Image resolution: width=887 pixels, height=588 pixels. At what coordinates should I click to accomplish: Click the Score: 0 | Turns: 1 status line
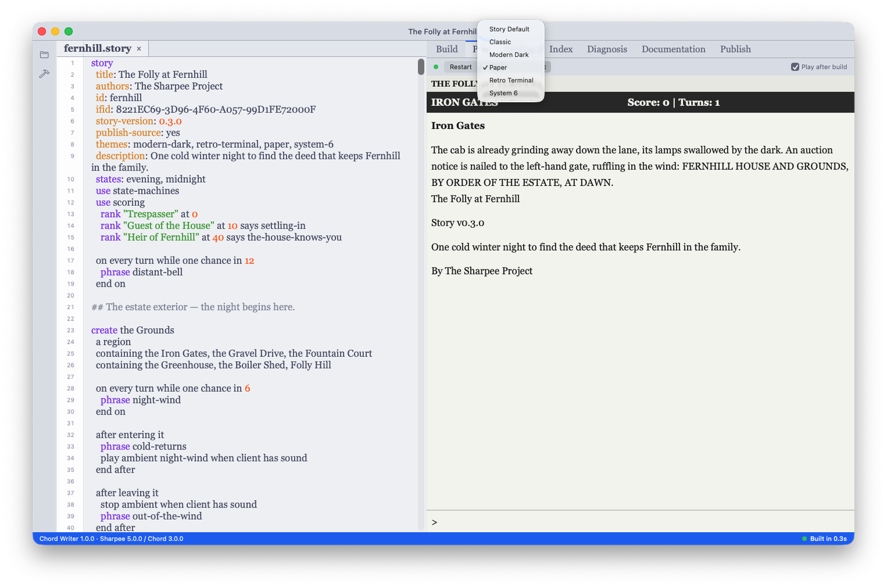point(673,102)
